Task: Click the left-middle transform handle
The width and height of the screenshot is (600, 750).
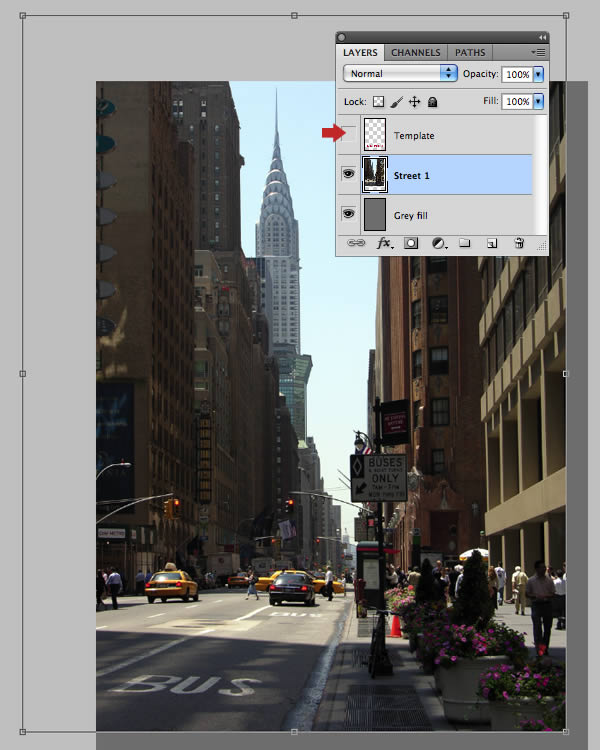Action: (22, 374)
